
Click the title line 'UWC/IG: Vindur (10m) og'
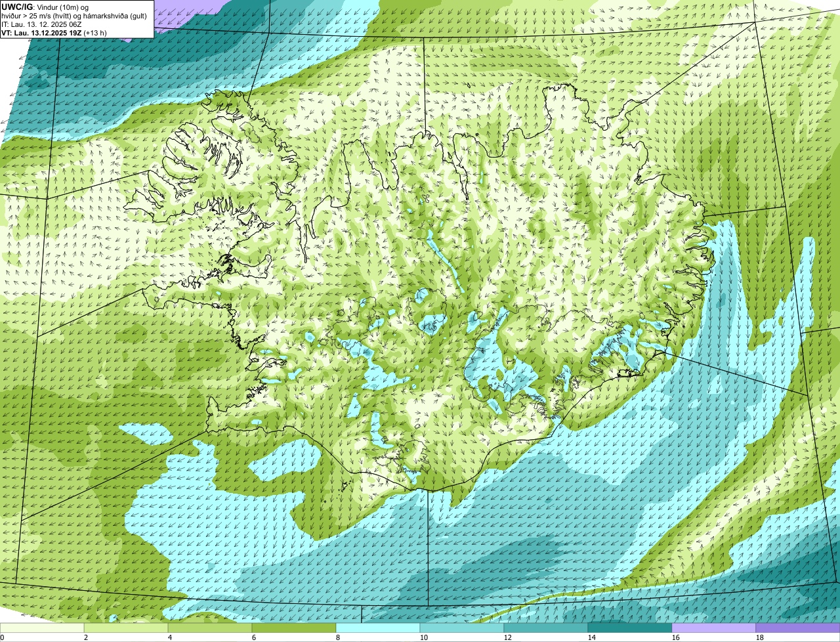[x=45, y=7]
